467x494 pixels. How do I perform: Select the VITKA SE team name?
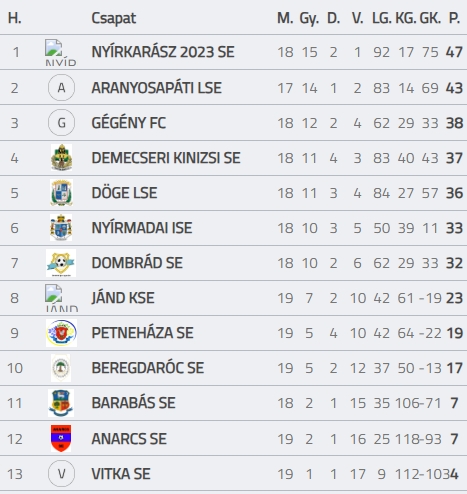(x=121, y=474)
